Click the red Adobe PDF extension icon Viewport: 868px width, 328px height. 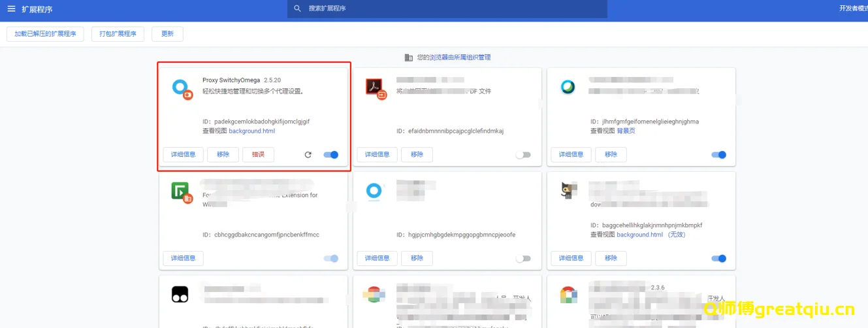[374, 87]
